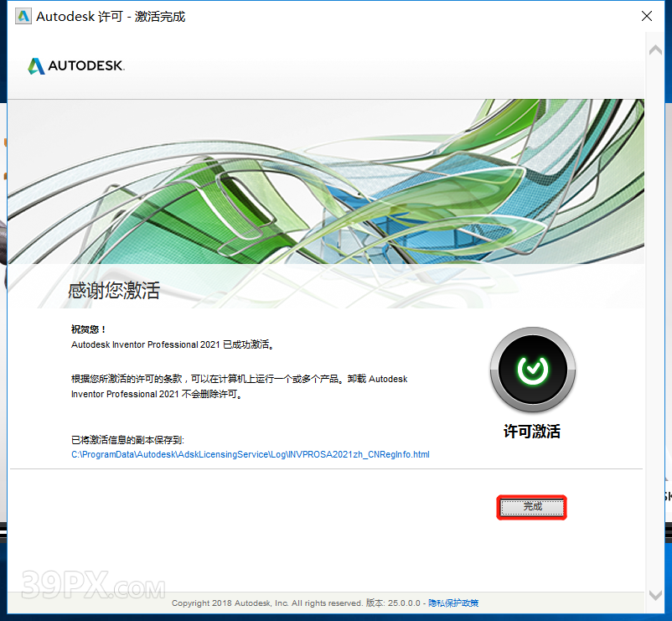
Task: Click the scroll up arrow of the dialog
Action: pos(655,50)
